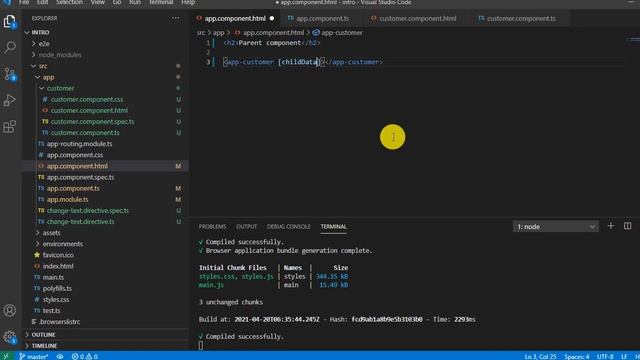This screenshot has width=640, height=360.
Task: Open customer.component.spec.ts in explorer
Action: (92, 122)
